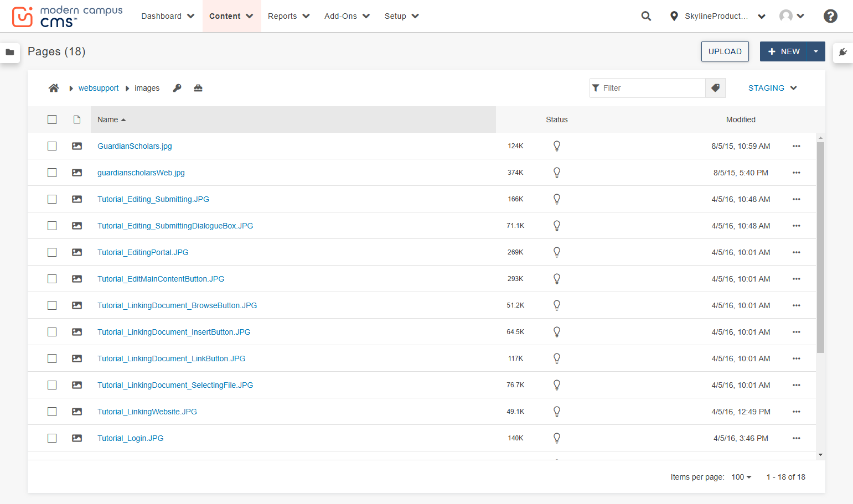853x504 pixels.
Task: Open more actions for Tutorial_EditMainContentButton.JPG row
Action: tap(797, 279)
